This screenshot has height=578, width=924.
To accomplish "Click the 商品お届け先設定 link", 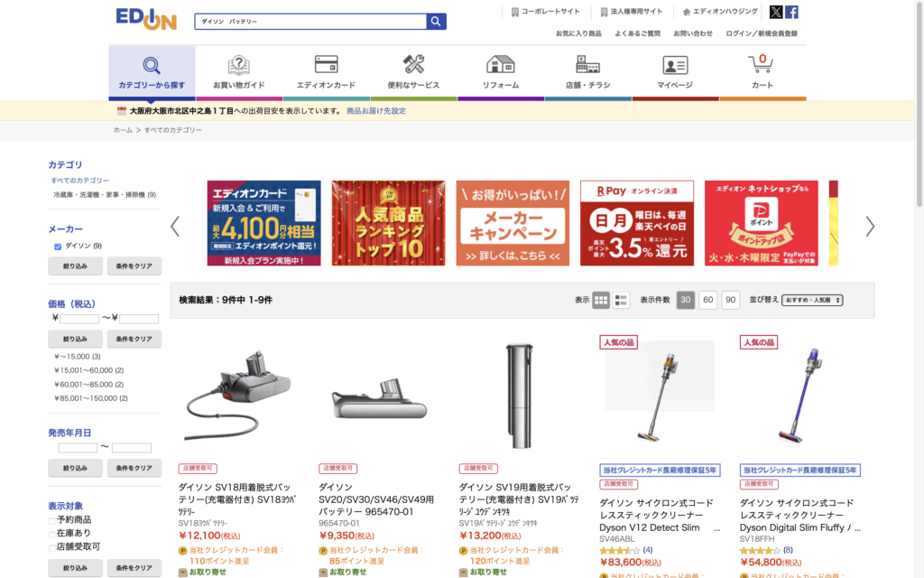I will click(x=376, y=111).
